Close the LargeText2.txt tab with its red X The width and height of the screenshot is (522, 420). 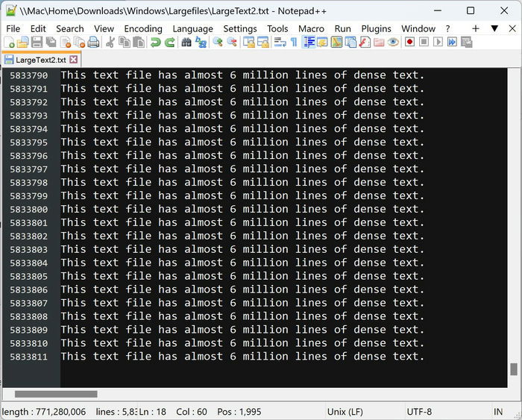pos(74,60)
